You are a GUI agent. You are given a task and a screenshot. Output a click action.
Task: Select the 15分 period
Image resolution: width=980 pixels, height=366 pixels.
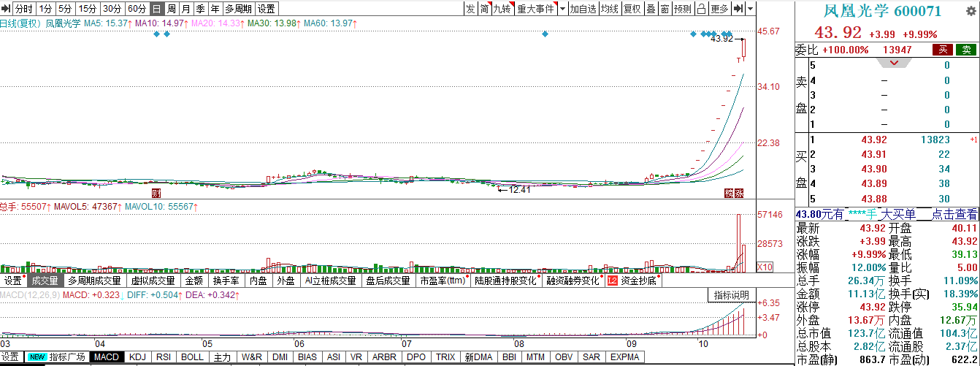87,9
